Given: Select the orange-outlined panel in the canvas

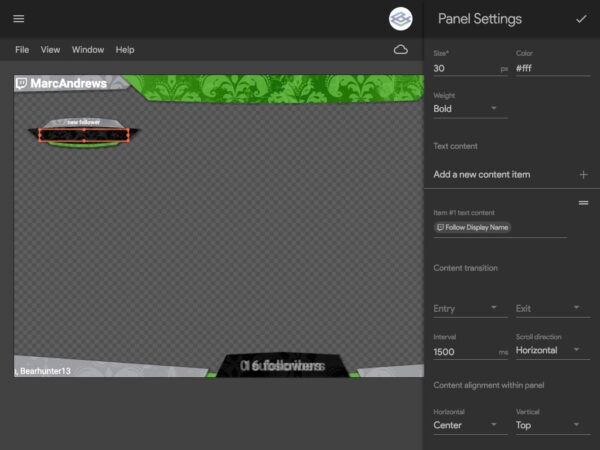Looking at the screenshot, I should tap(84, 135).
